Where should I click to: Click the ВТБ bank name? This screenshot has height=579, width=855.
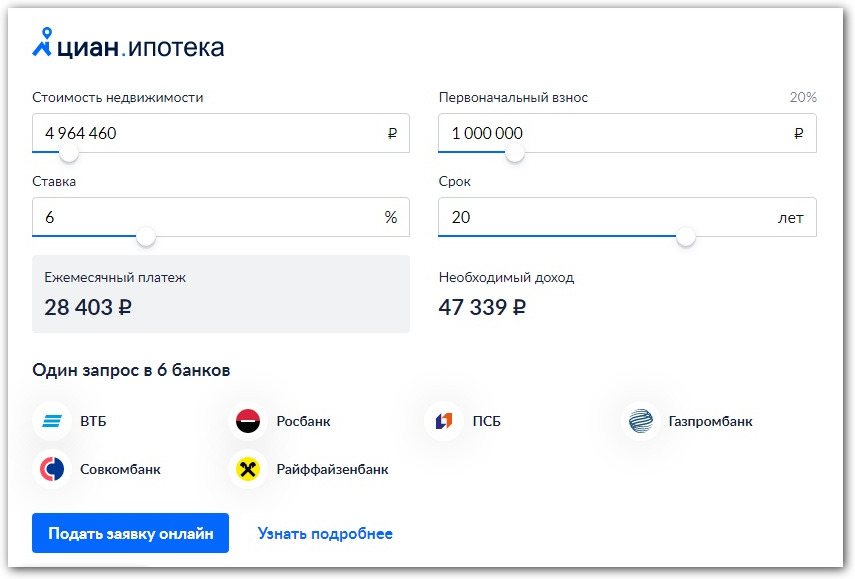pyautogui.click(x=93, y=421)
